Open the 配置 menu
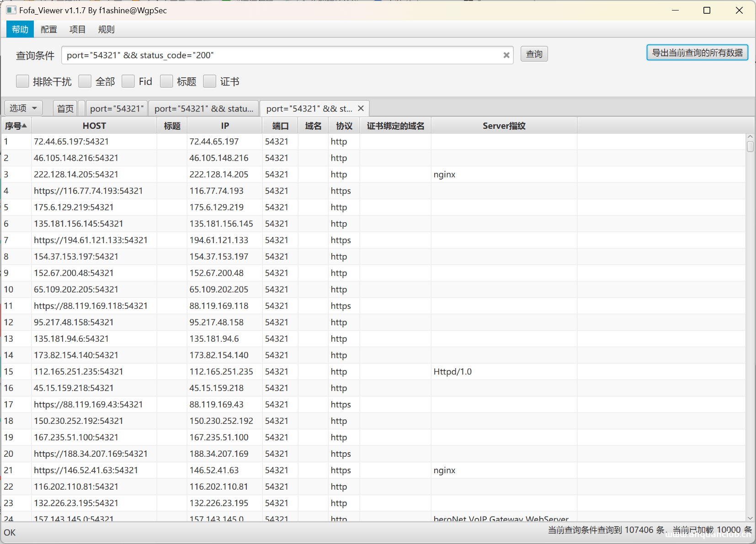The width and height of the screenshot is (756, 544). tap(48, 29)
